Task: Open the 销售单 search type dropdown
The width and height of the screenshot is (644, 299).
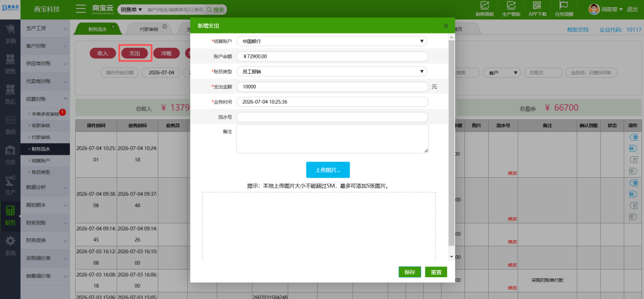Action: pos(131,10)
